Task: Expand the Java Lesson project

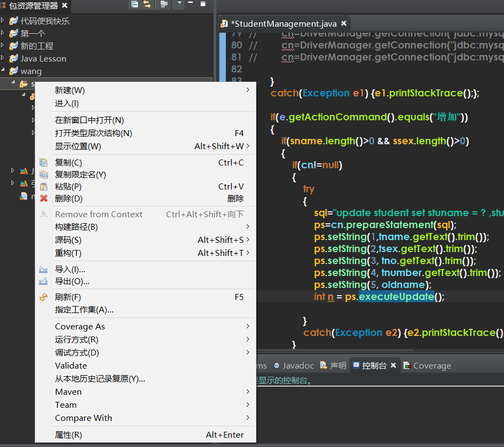Action: [x=3, y=58]
